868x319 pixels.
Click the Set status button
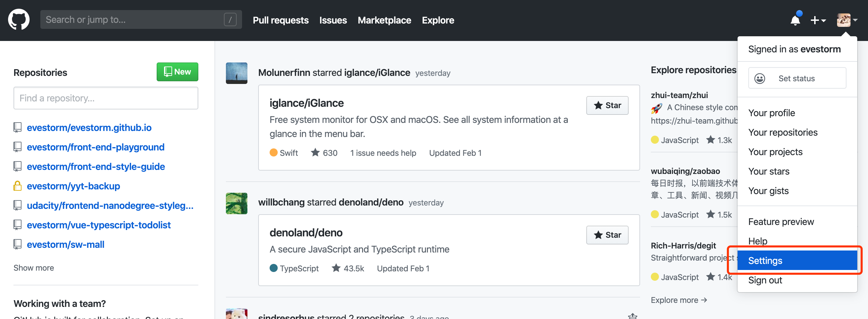tap(797, 78)
